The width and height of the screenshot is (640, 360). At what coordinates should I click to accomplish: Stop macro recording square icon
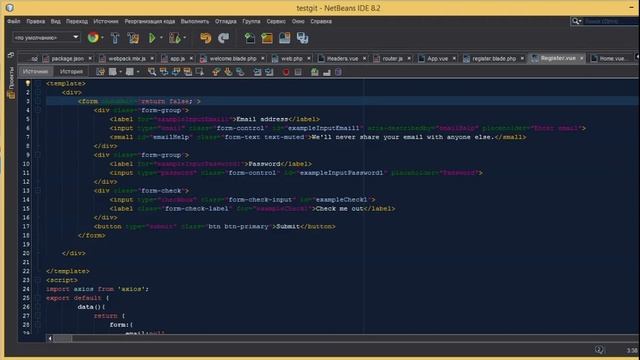(x=298, y=72)
